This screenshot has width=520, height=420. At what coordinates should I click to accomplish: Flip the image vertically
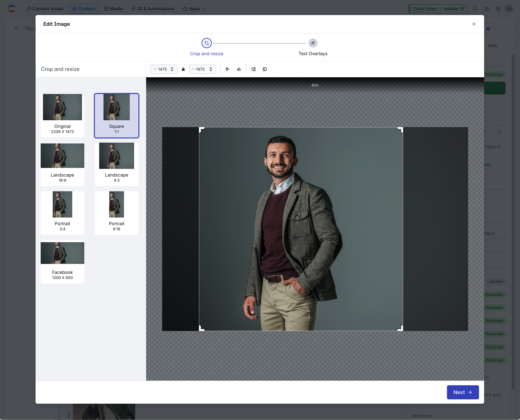pyautogui.click(x=227, y=69)
